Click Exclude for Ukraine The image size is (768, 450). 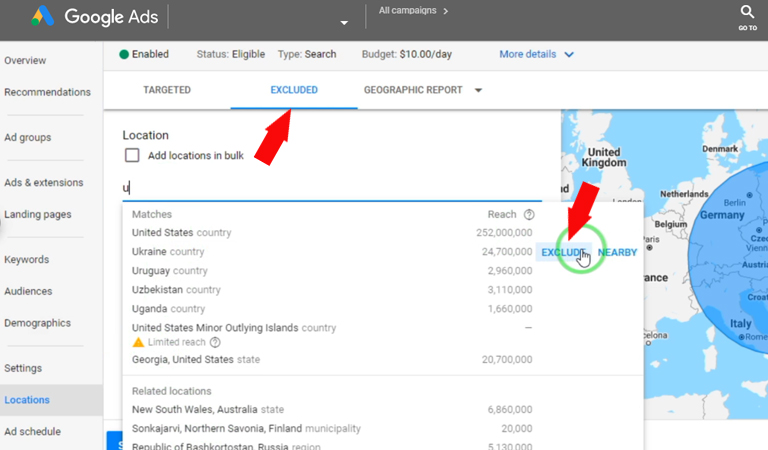coord(563,253)
